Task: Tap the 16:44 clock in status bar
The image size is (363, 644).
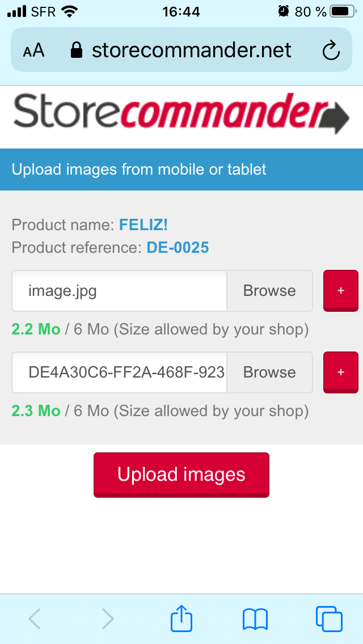Action: pyautogui.click(x=181, y=11)
